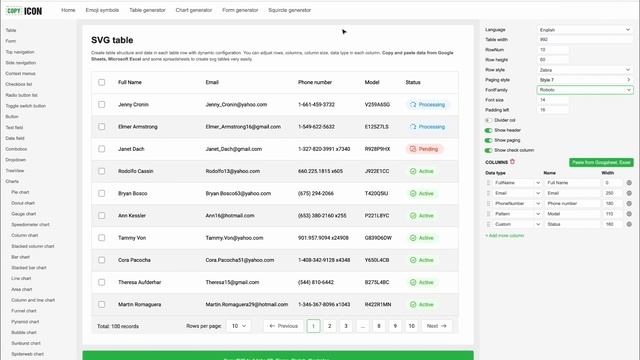This screenshot has width=640, height=360.
Task: Remove the Model column row
Action: click(x=629, y=214)
